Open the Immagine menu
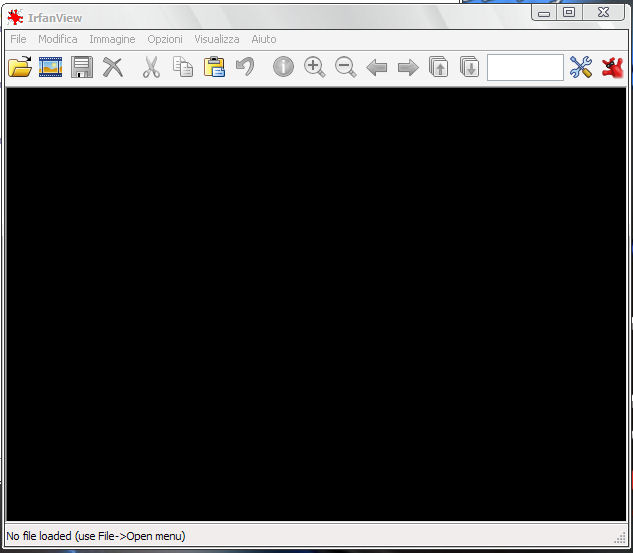Image resolution: width=633 pixels, height=553 pixels. coord(112,39)
